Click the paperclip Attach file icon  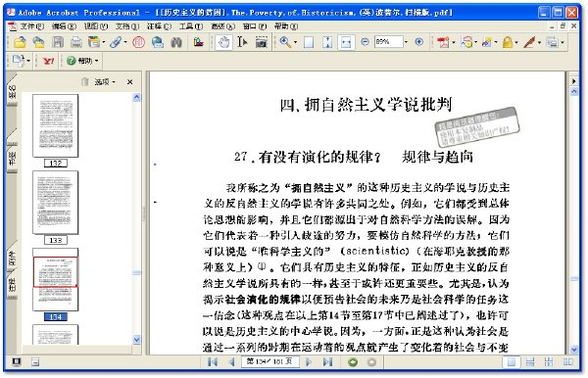(116, 42)
